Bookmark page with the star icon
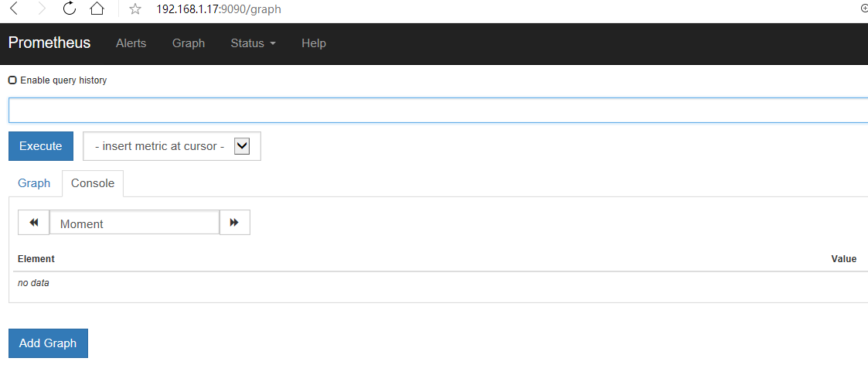Image resolution: width=868 pixels, height=382 pixels. 135,9
